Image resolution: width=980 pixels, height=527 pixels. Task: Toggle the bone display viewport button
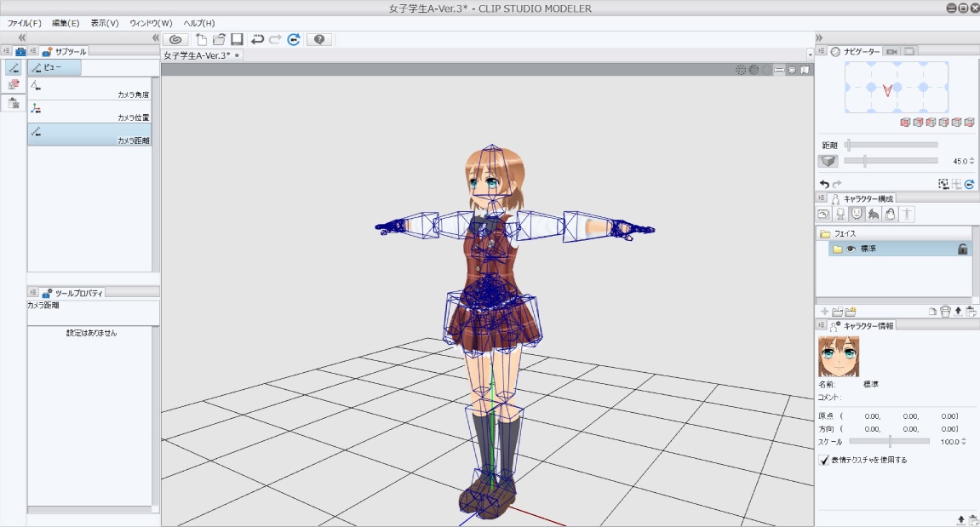[779, 70]
